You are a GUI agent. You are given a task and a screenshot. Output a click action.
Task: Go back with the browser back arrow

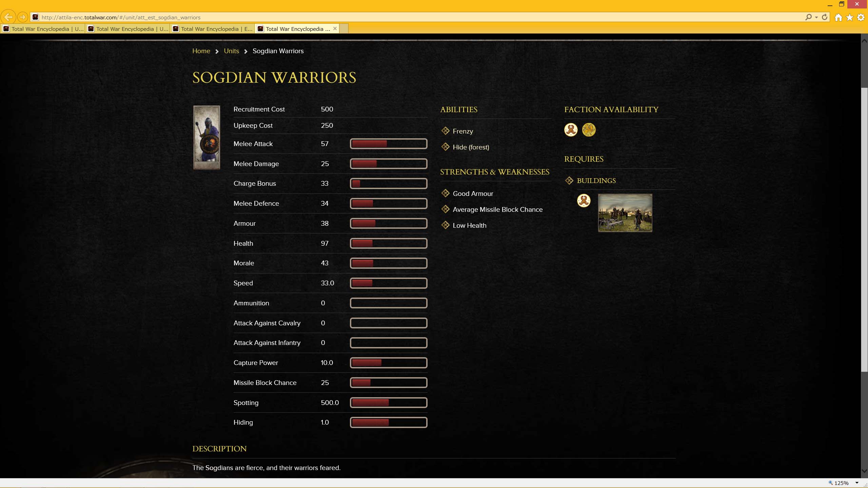[8, 17]
